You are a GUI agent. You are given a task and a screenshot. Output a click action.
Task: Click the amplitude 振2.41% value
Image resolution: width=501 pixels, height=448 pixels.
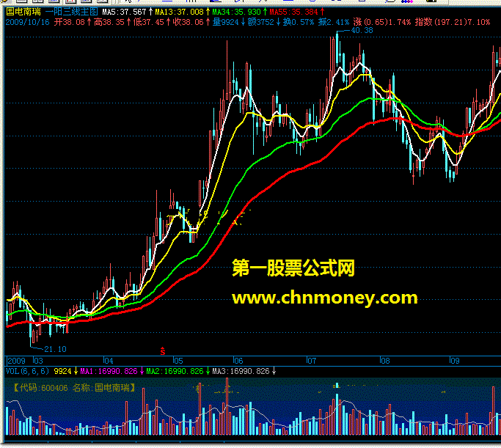click(x=334, y=22)
